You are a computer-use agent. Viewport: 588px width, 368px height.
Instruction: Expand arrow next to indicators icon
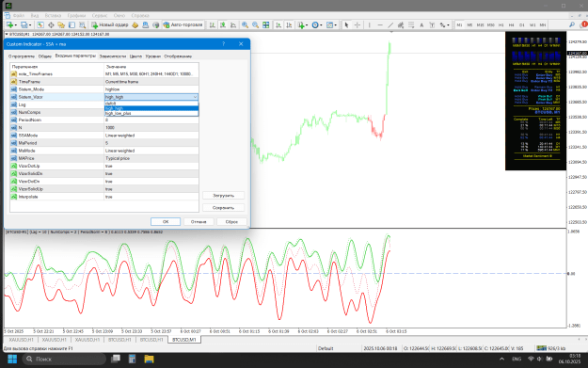[307, 25]
